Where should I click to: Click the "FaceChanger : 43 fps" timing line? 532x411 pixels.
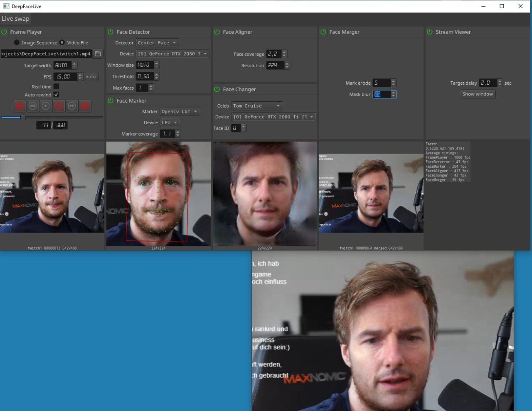click(446, 175)
